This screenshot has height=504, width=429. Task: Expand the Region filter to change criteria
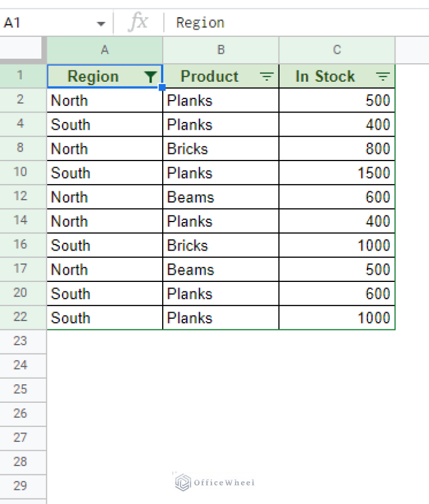pos(150,76)
